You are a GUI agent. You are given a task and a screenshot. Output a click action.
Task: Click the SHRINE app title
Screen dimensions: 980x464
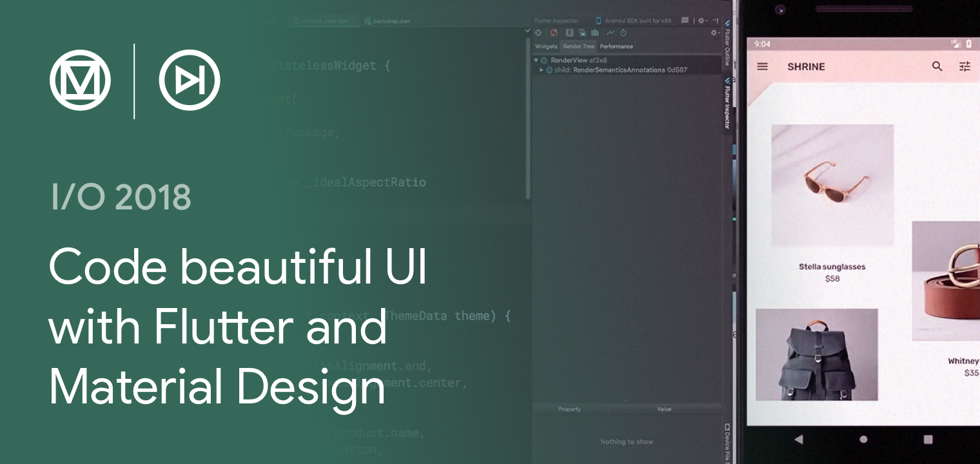pyautogui.click(x=806, y=66)
